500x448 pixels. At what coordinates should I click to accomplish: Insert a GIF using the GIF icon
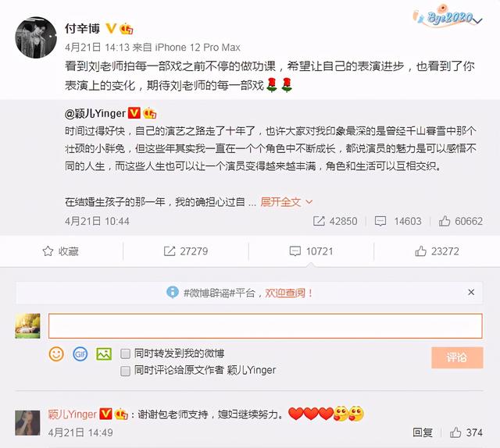click(x=80, y=354)
